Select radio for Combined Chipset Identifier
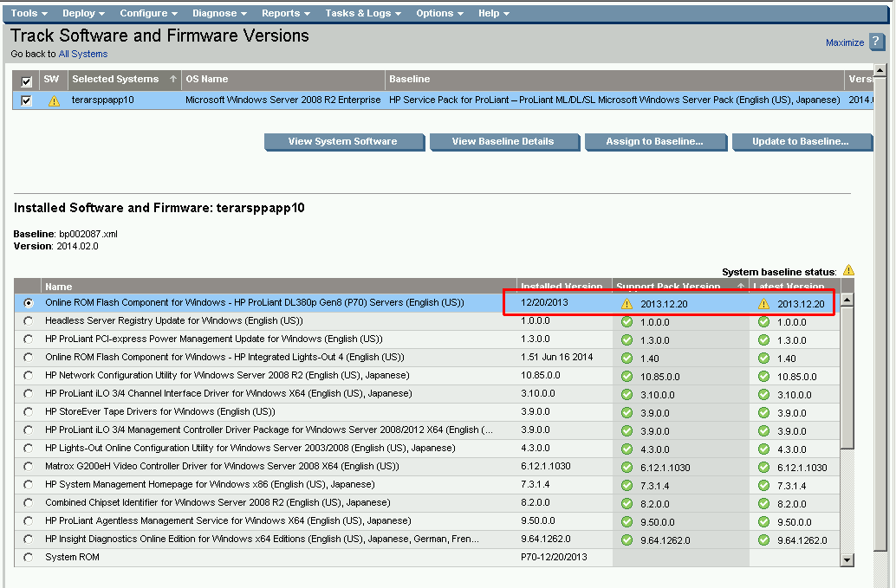 [28, 503]
